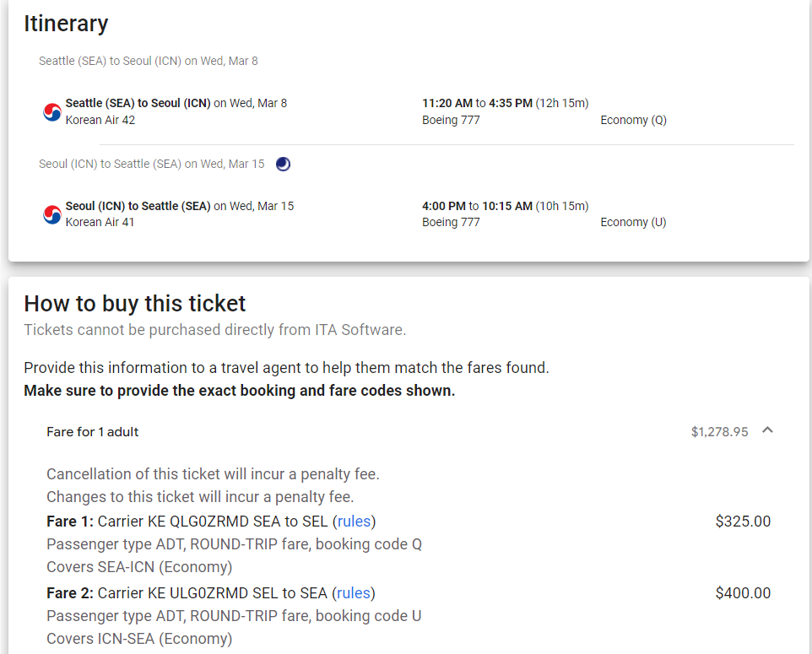Select the bold Seattle to Seoul segment title
The image size is (812, 654).
138,103
